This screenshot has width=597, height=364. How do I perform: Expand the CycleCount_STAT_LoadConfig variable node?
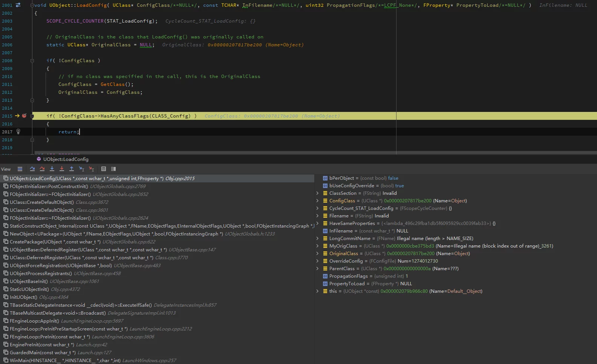[x=317, y=208]
